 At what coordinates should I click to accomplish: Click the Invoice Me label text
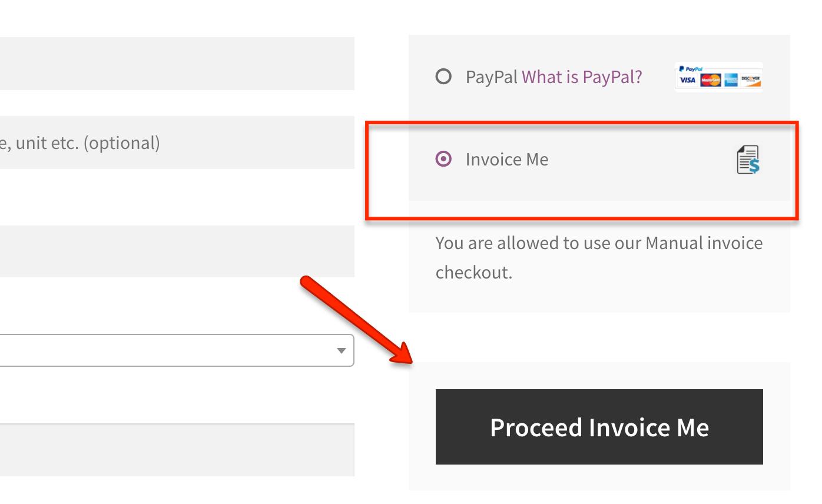click(507, 160)
